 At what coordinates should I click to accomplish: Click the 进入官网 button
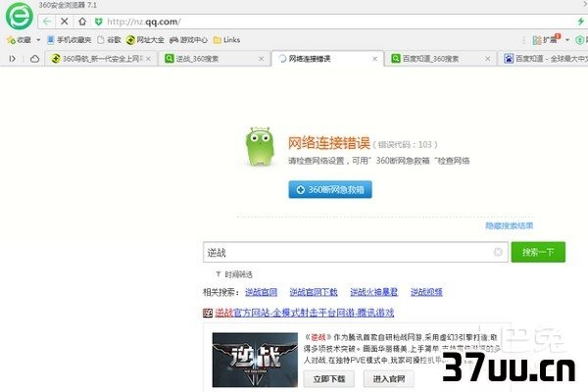[389, 379]
